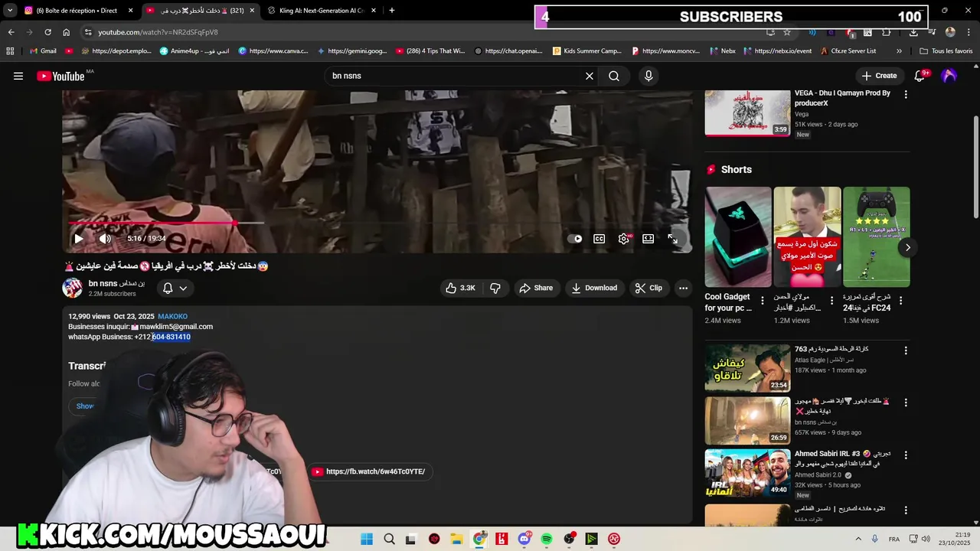The height and width of the screenshot is (551, 980).
Task: Play the video
Action: 78,239
